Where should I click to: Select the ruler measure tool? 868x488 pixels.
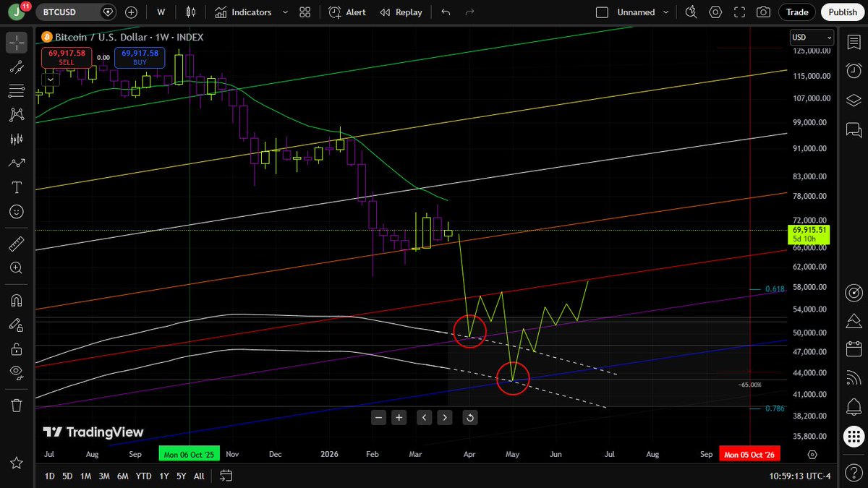pyautogui.click(x=17, y=244)
